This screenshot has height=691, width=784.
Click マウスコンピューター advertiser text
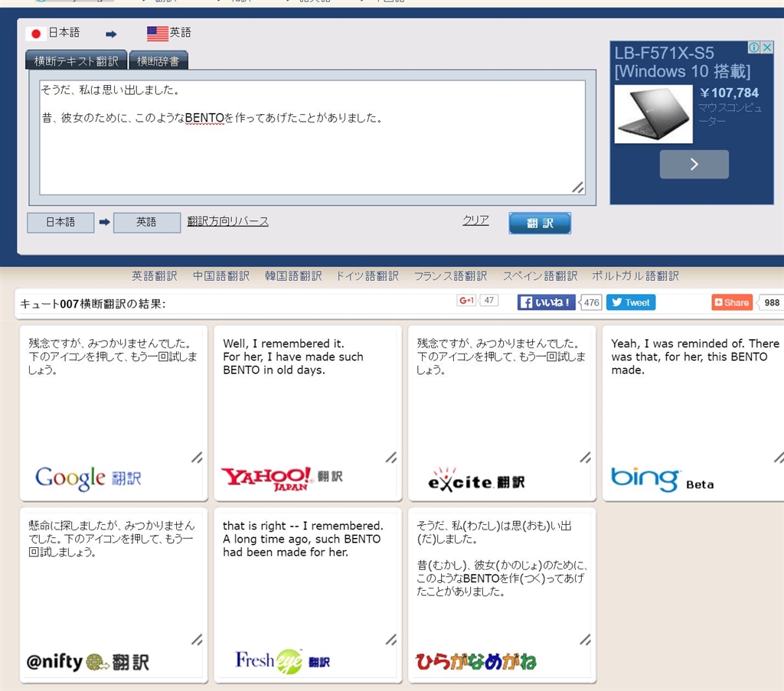pyautogui.click(x=730, y=114)
